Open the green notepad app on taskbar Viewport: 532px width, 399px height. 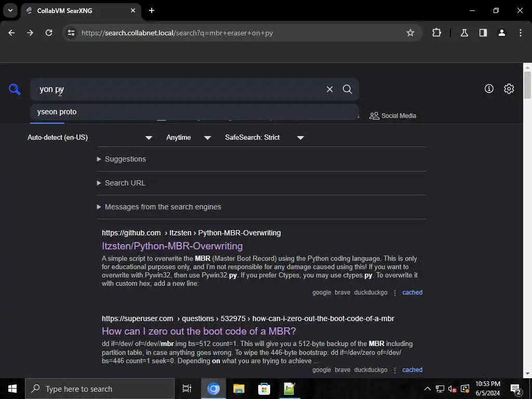point(289,389)
